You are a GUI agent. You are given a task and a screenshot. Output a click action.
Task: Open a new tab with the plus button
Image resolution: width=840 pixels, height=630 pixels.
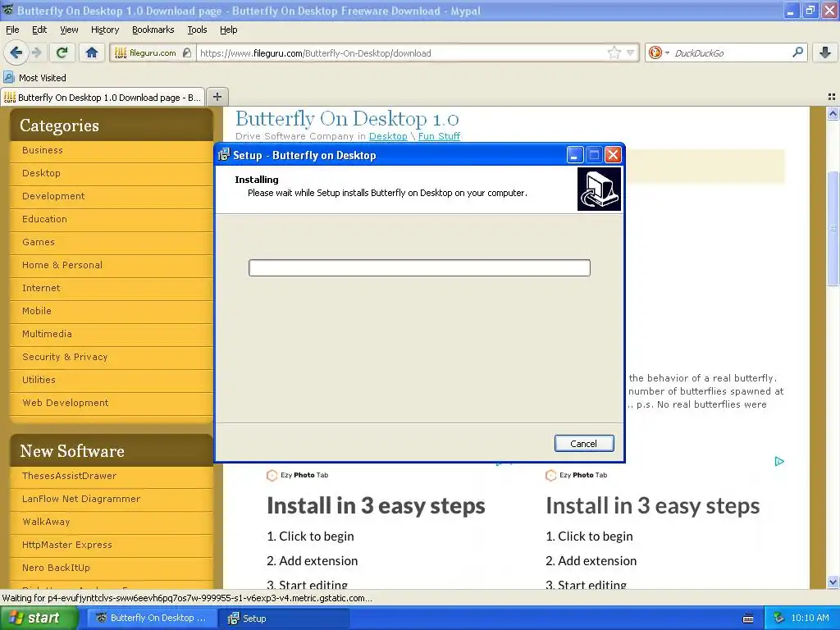tap(217, 97)
